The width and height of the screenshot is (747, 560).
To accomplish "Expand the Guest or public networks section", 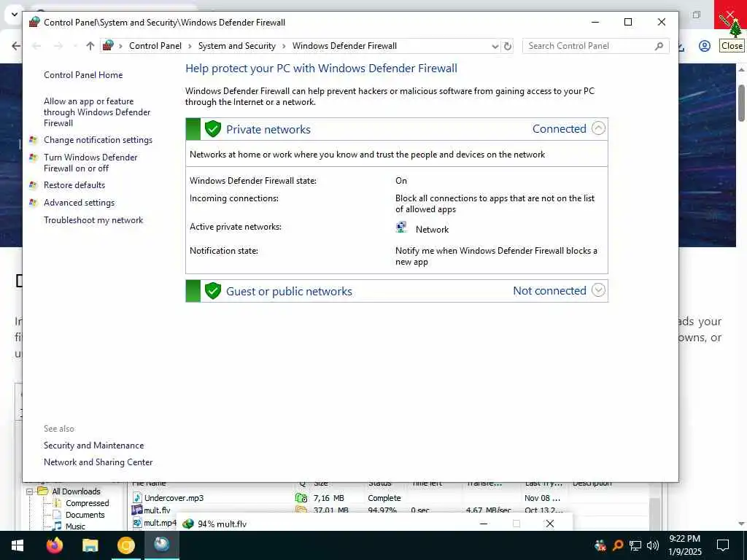I will (x=598, y=290).
